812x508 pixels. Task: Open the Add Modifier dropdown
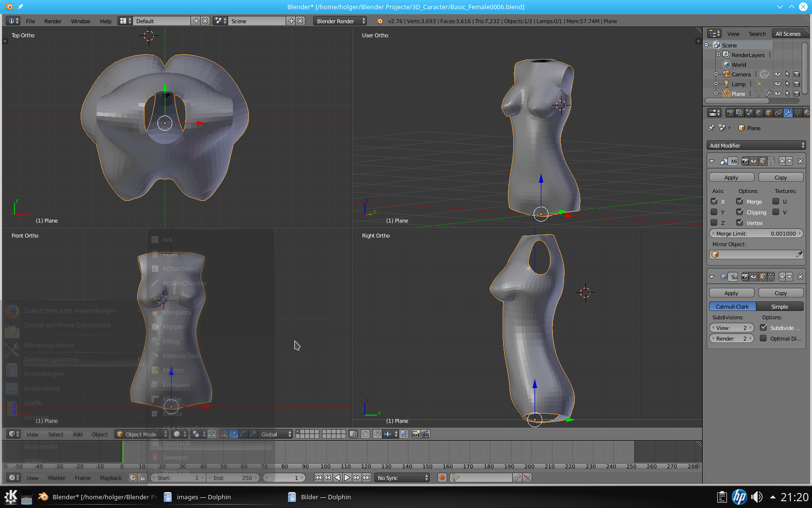tap(756, 145)
